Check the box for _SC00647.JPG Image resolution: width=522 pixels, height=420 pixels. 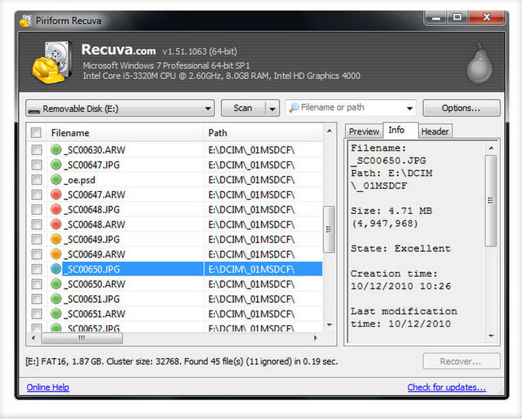coord(36,164)
